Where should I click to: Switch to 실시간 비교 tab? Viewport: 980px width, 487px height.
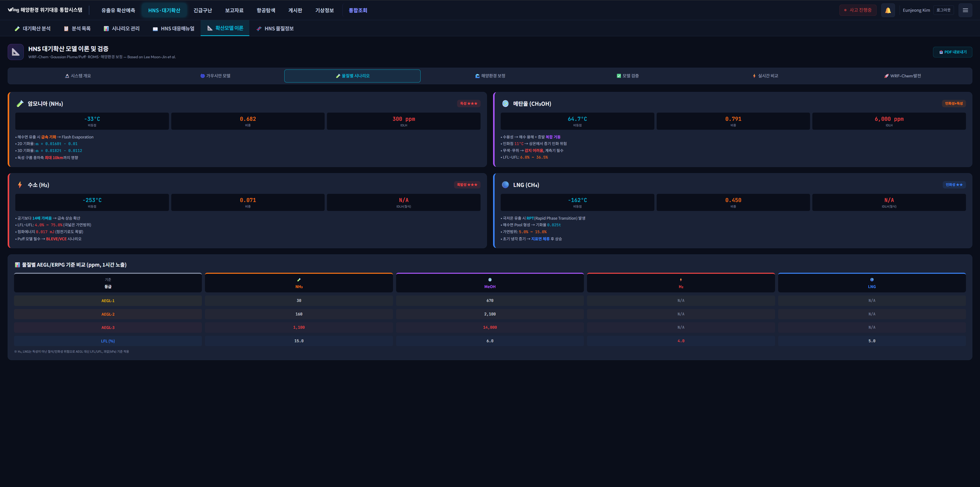pos(765,76)
